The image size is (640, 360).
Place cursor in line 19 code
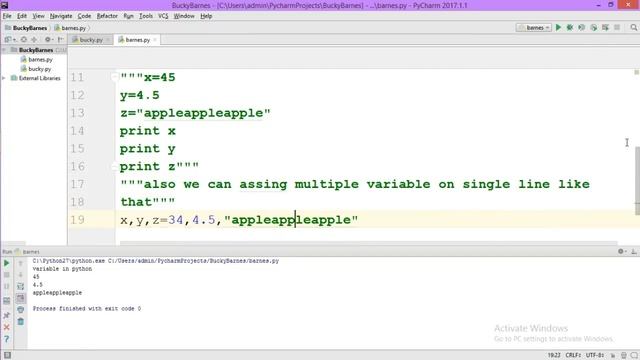[239, 220]
